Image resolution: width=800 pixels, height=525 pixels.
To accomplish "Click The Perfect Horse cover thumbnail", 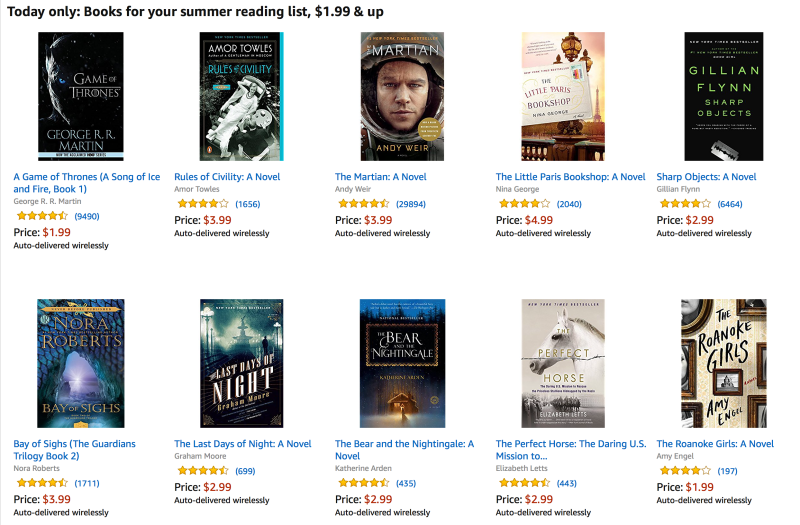I will click(x=562, y=363).
